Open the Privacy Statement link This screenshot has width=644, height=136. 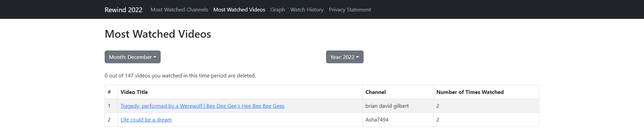[x=350, y=10]
